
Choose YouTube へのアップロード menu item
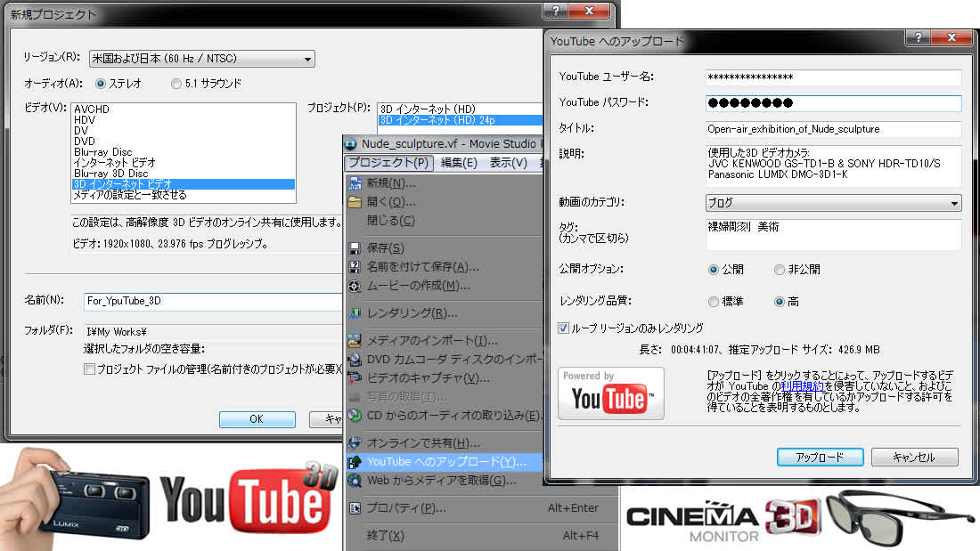tap(441, 461)
